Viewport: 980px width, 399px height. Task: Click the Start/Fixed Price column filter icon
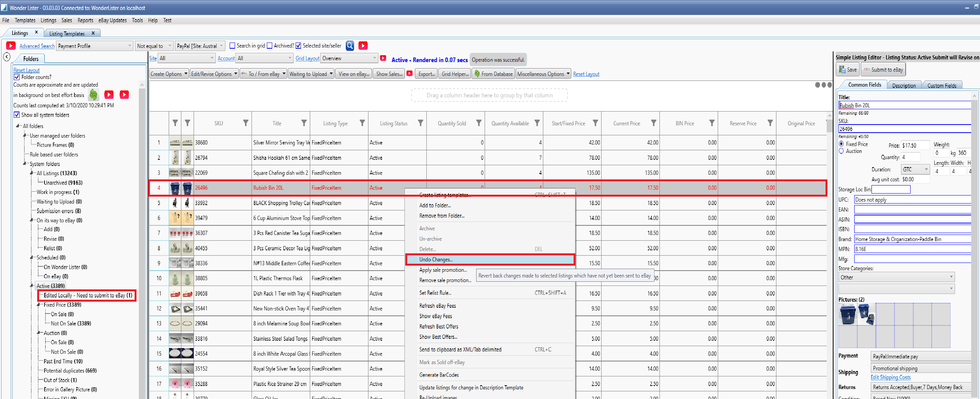[x=595, y=123]
